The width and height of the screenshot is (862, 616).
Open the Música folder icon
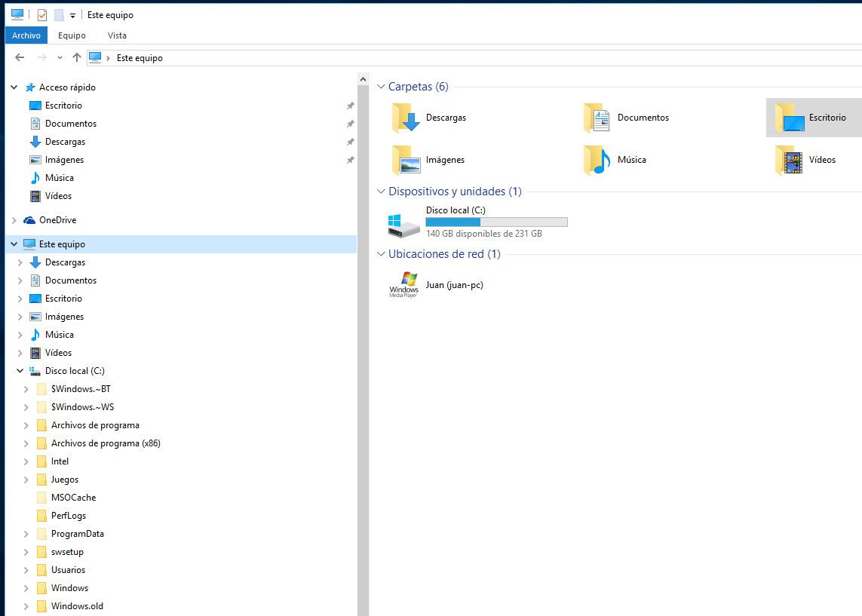coord(597,160)
